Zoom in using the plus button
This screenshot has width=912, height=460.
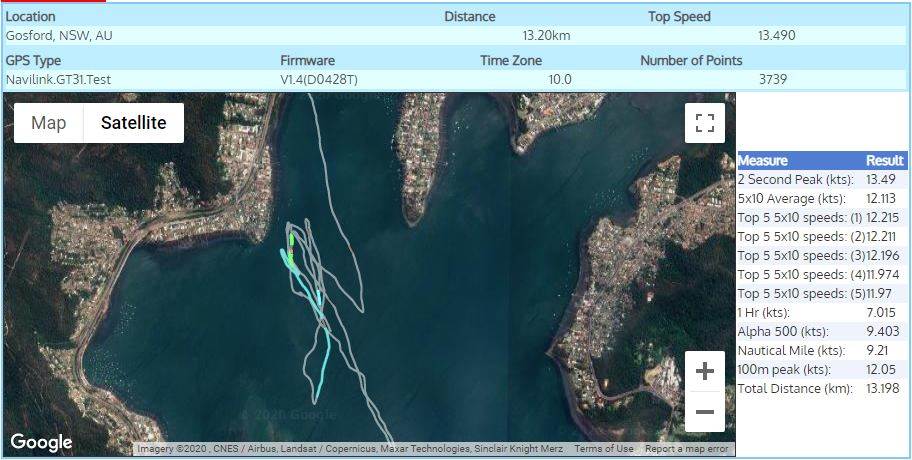tap(704, 371)
